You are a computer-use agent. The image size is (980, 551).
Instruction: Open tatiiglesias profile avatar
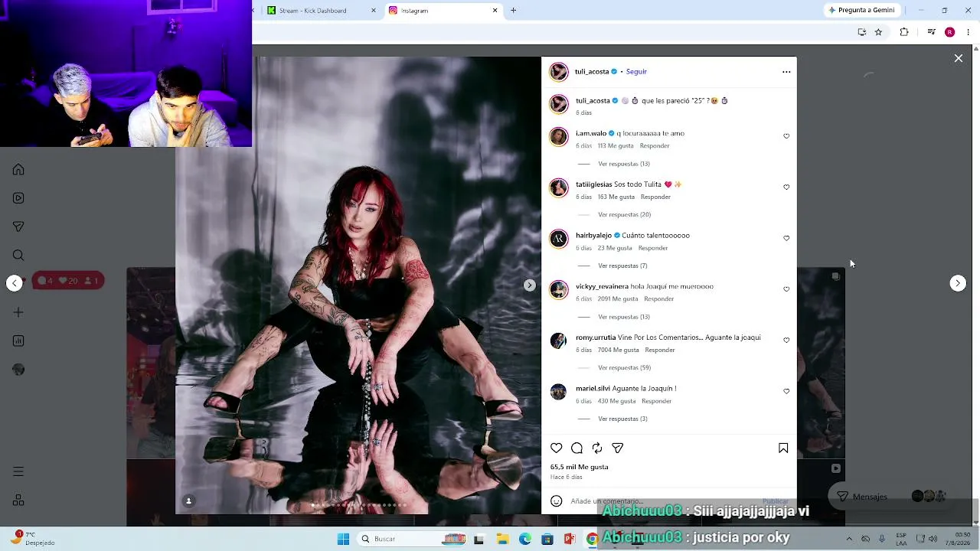click(x=559, y=187)
